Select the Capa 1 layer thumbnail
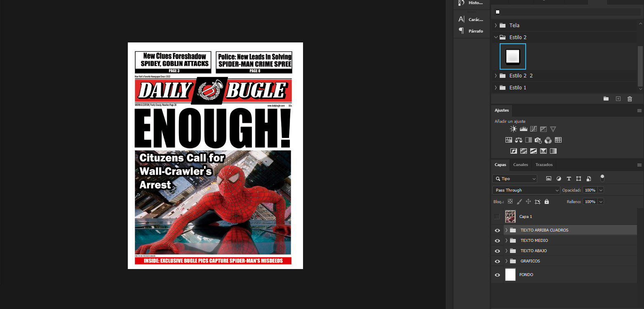The image size is (644, 309). point(510,217)
